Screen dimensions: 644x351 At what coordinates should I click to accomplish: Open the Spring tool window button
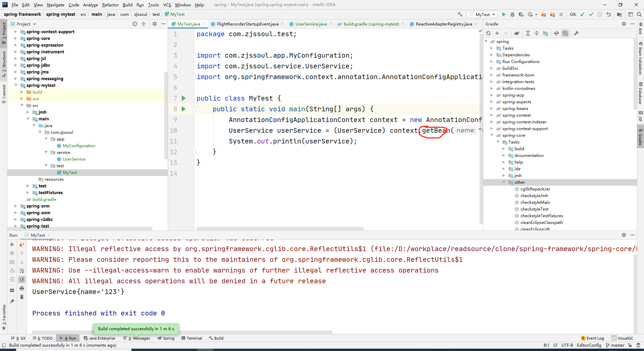click(166, 338)
